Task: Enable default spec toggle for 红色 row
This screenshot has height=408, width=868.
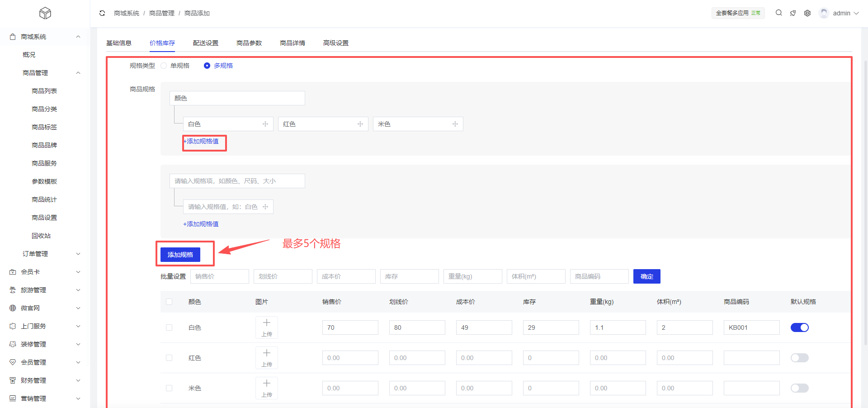Action: click(x=799, y=358)
